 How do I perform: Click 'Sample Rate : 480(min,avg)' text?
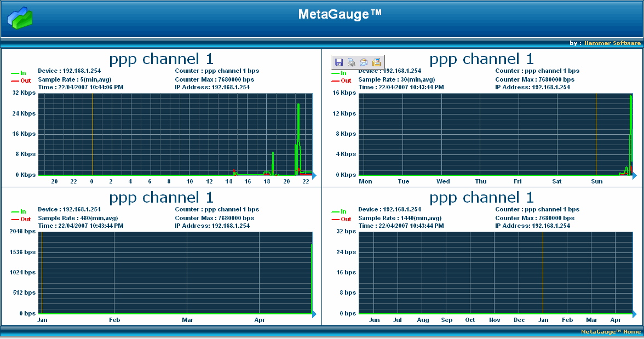(78, 218)
